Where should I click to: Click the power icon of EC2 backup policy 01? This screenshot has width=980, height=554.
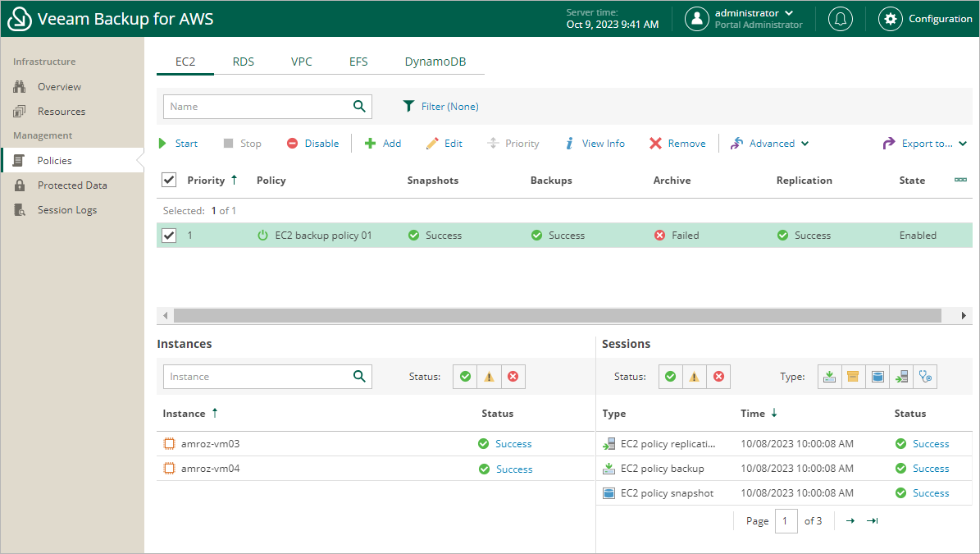262,235
